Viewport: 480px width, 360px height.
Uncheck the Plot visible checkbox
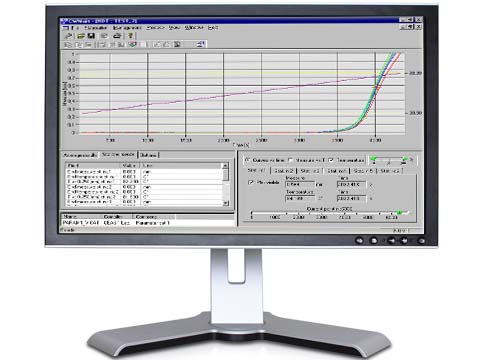[251, 182]
